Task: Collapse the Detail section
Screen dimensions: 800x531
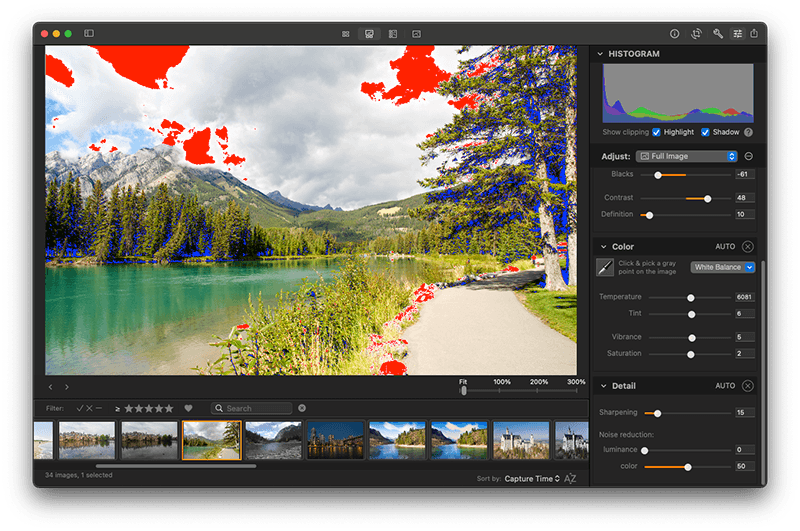Action: coord(604,386)
